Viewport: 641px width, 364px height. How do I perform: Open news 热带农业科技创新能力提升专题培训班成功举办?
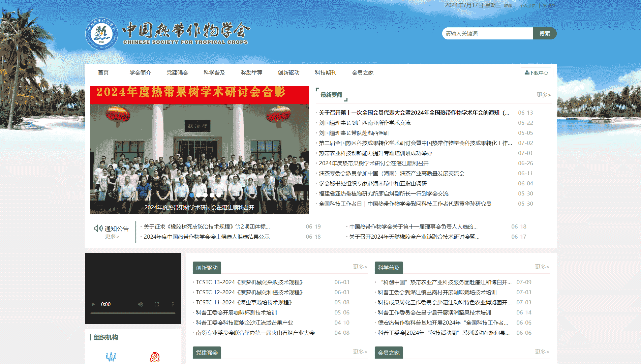(x=375, y=153)
